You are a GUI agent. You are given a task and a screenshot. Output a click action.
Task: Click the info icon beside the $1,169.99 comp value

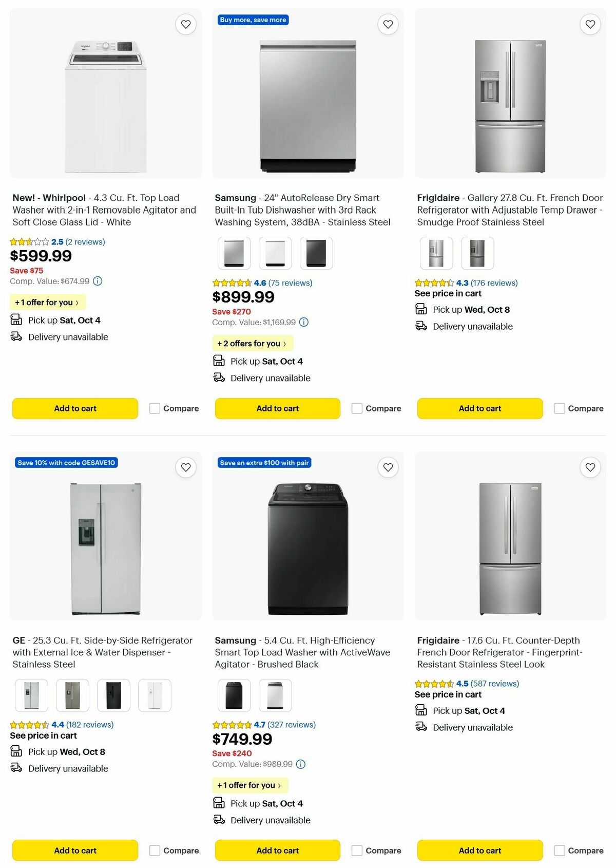pos(303,323)
